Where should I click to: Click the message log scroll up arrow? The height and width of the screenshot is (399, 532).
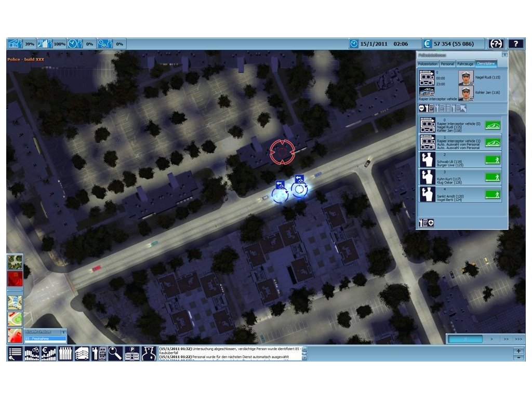point(304,349)
